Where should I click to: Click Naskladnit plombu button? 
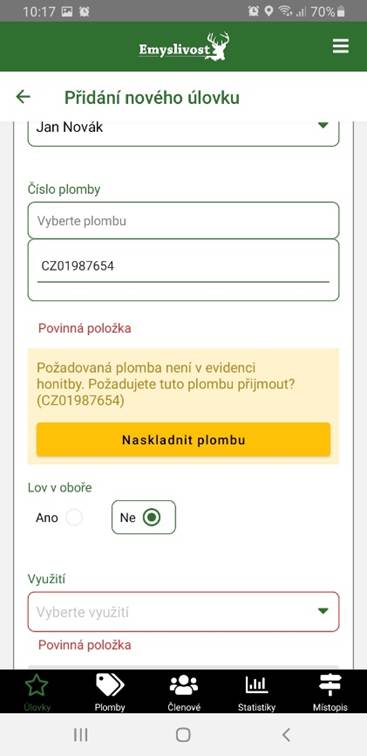[x=184, y=440]
